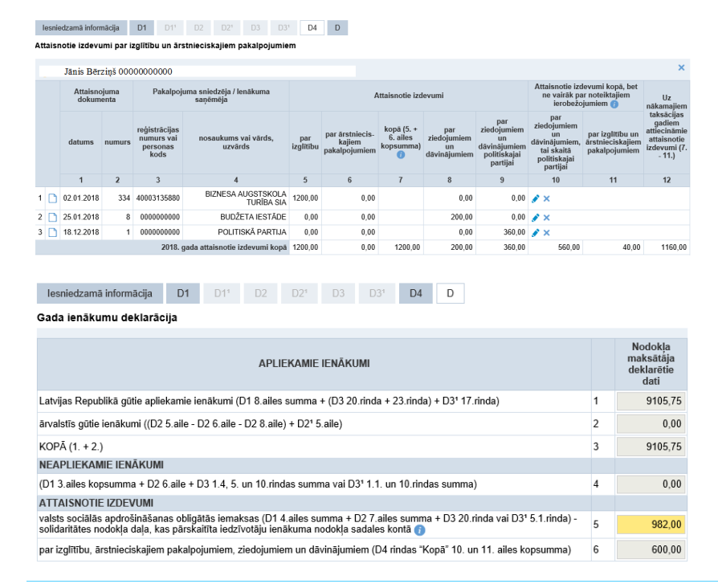Click declaration row 2 value field
The image size is (718, 588).
[x=651, y=424]
